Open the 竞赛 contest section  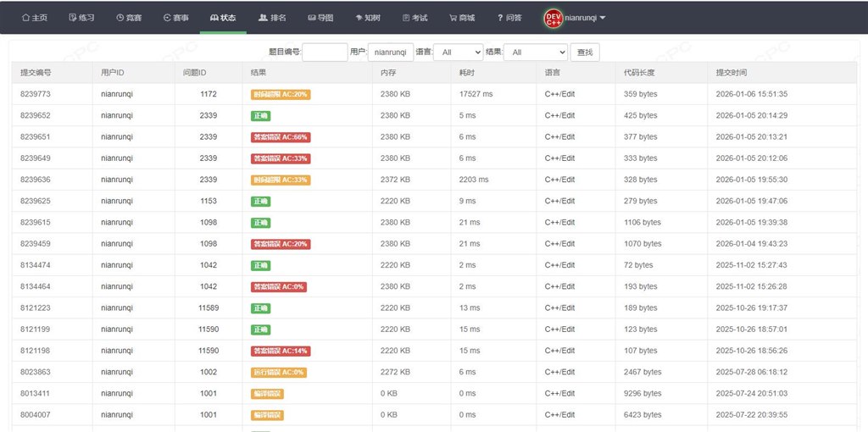click(129, 17)
